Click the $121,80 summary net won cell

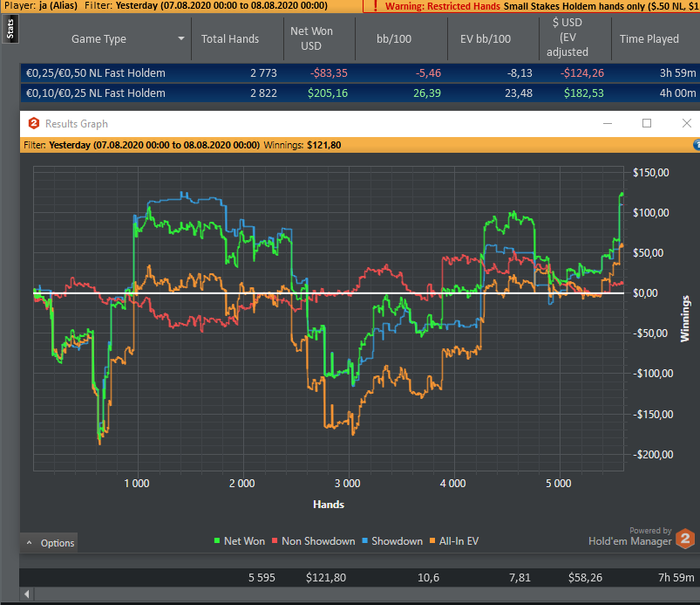[326, 578]
